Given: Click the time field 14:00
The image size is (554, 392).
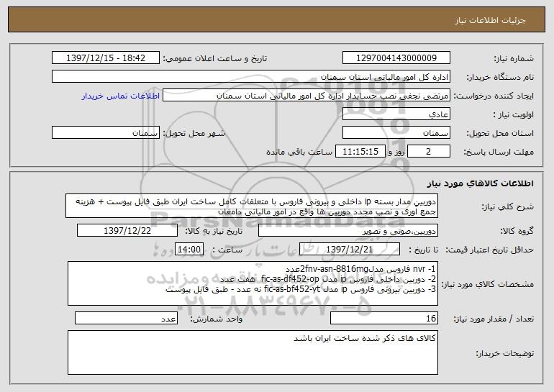Looking at the screenshot, I should click(x=189, y=249).
